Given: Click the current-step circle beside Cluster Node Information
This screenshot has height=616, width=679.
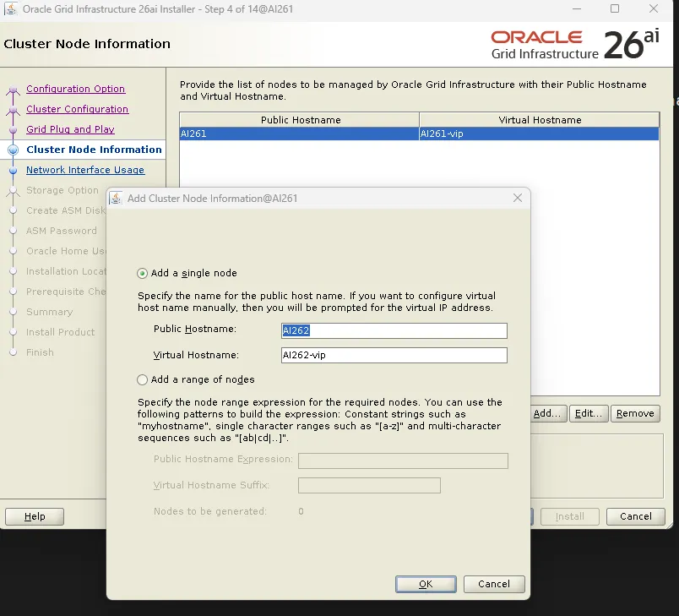Looking at the screenshot, I should tap(13, 150).
